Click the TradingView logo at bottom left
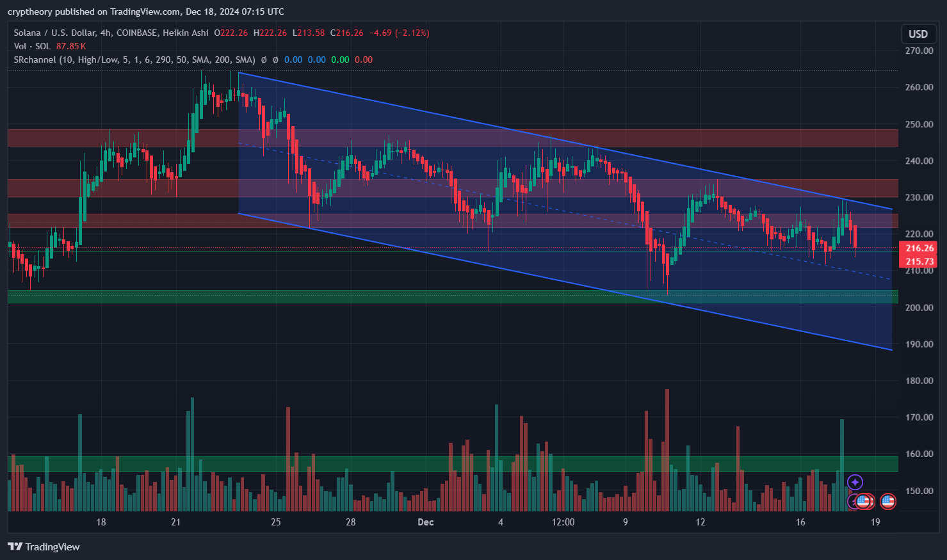This screenshot has width=947, height=560. coord(44,547)
